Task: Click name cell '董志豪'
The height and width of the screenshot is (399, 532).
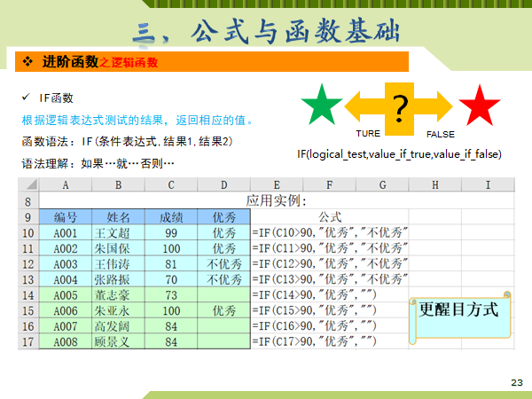Action: (118, 295)
